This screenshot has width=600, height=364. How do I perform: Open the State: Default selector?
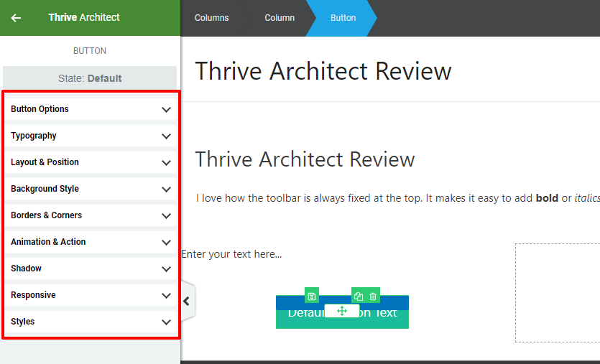[x=90, y=78]
